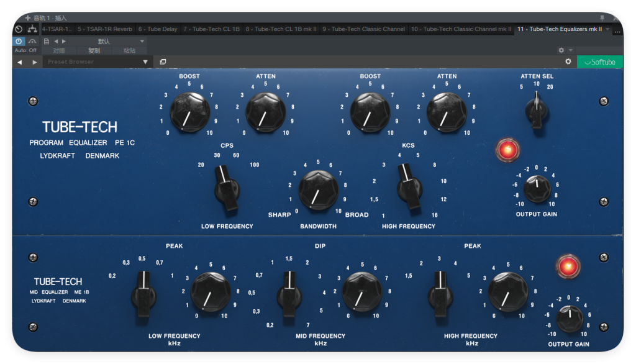Click ME 1B mid frequency kHz selector switch
636x364 pixels.
pos(289,294)
